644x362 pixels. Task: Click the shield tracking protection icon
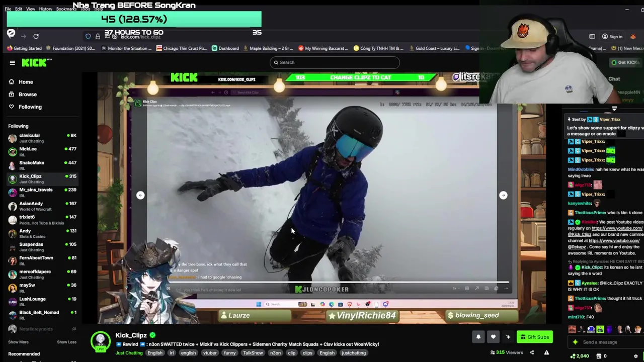pyautogui.click(x=88, y=36)
